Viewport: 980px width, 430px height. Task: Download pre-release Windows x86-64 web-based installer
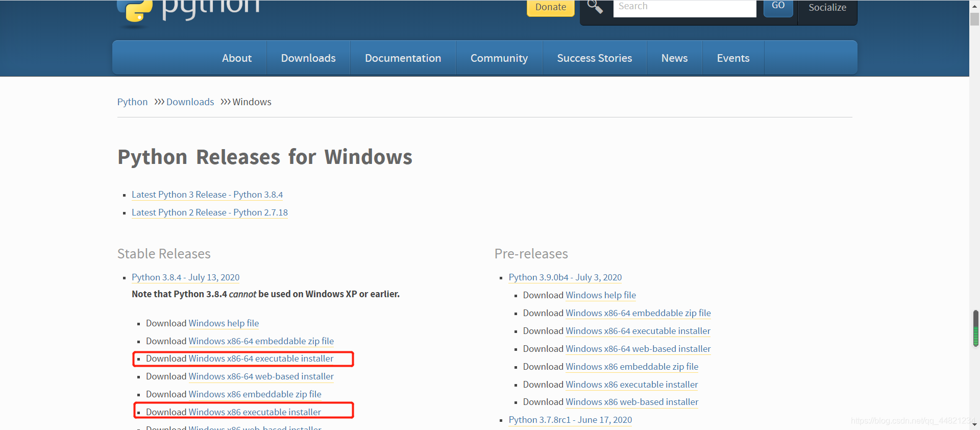point(639,349)
